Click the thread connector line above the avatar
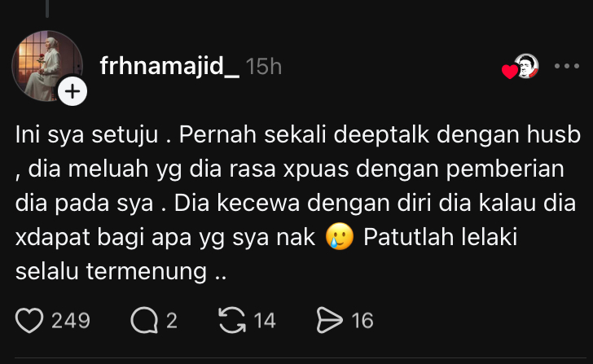The width and height of the screenshot is (593, 364). 47,9
